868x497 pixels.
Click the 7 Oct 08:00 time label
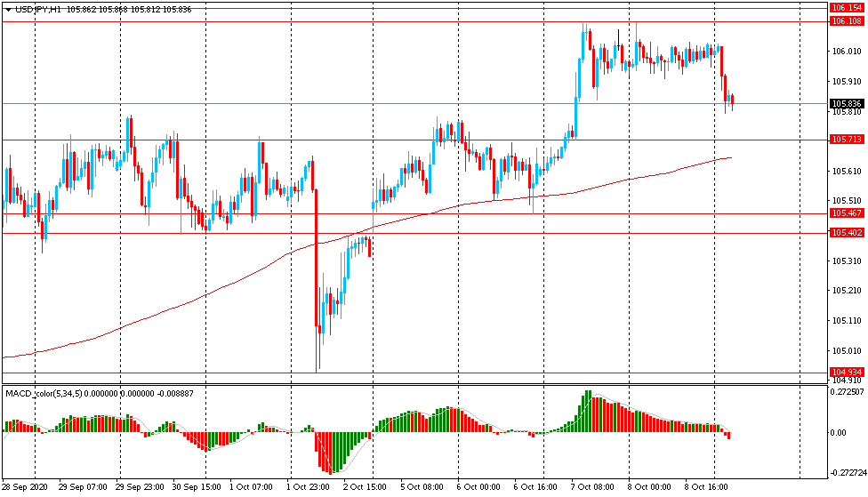click(x=593, y=487)
